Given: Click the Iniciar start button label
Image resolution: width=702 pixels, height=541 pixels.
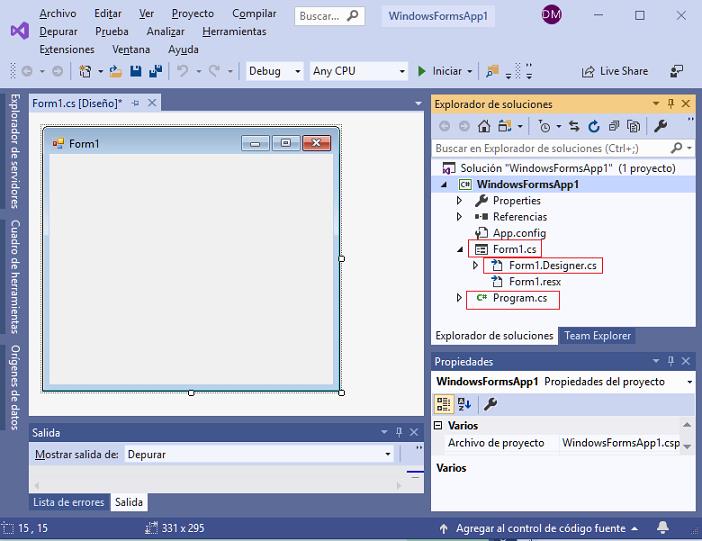Looking at the screenshot, I should (x=447, y=71).
